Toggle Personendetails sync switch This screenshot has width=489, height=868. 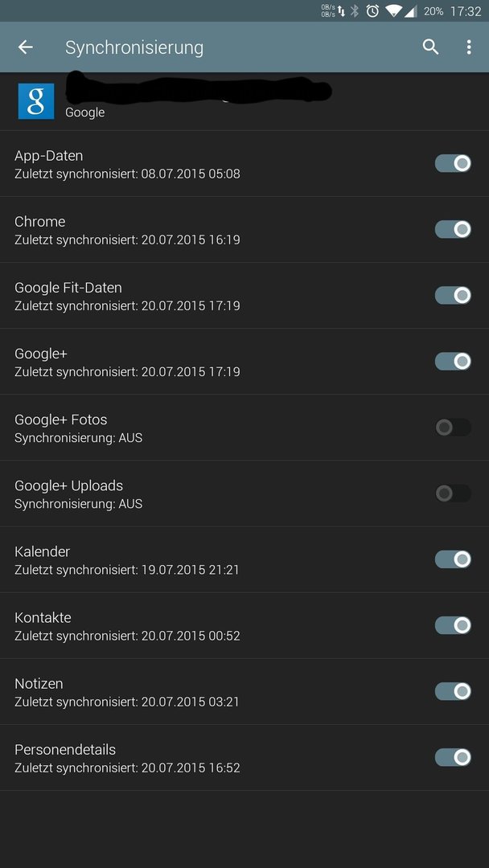coord(453,757)
